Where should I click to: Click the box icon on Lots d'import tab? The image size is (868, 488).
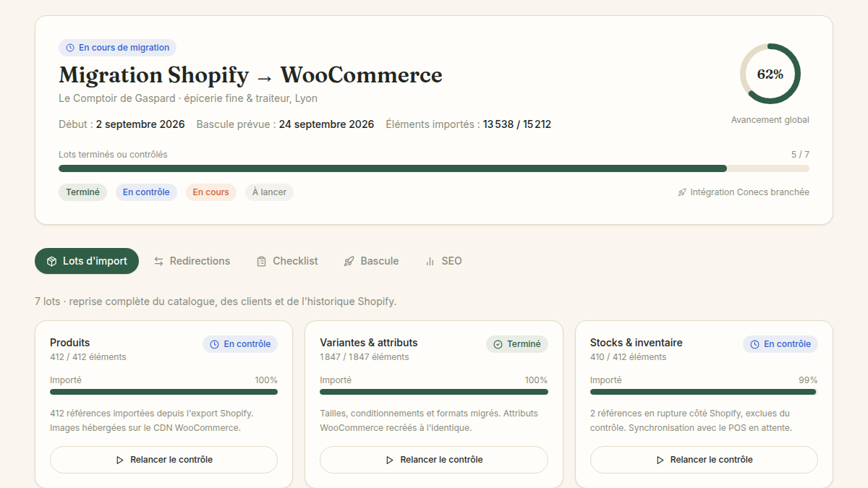click(52, 261)
